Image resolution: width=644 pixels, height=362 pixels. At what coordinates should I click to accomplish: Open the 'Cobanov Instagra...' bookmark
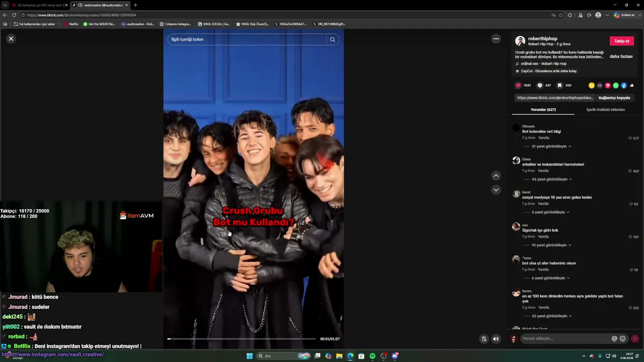click(x=175, y=24)
